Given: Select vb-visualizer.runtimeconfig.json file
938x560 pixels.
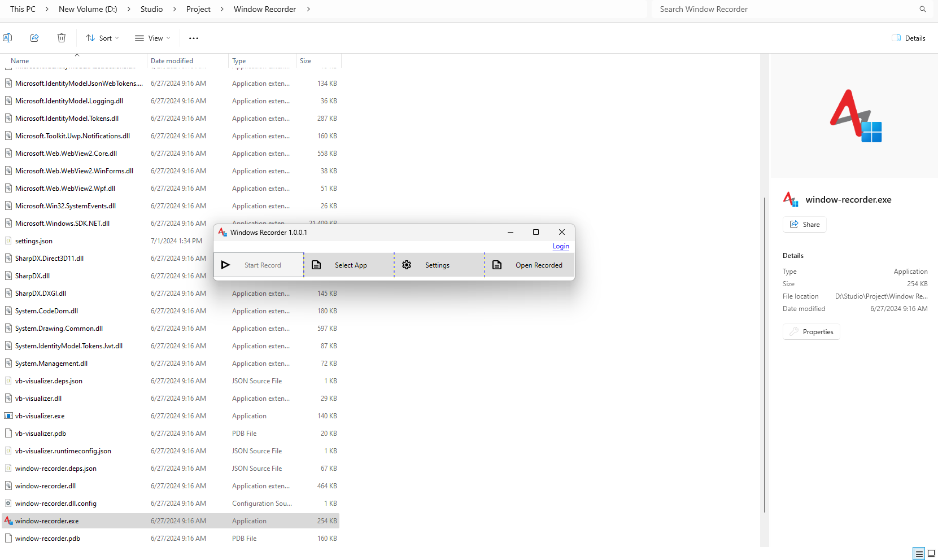Looking at the screenshot, I should coord(171,450).
